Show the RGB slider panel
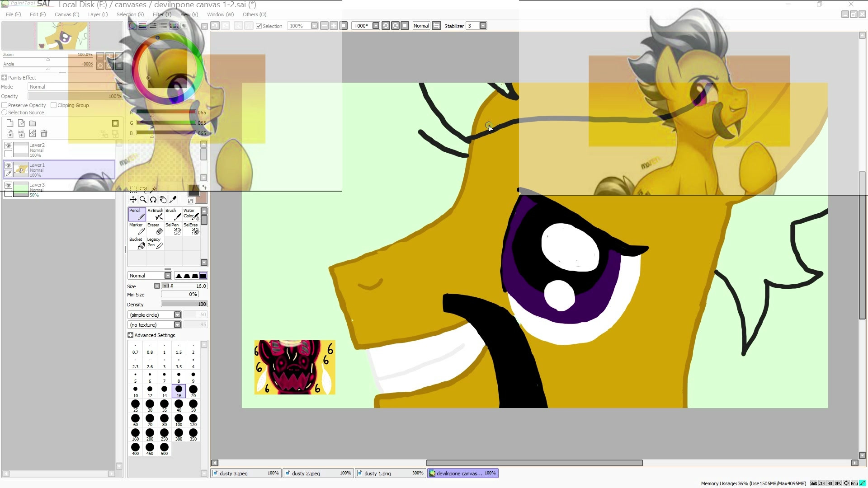Image resolution: width=868 pixels, height=488 pixels. click(142, 26)
